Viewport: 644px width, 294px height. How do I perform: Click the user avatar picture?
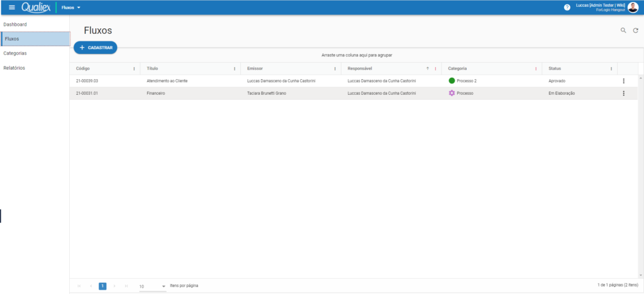[633, 8]
